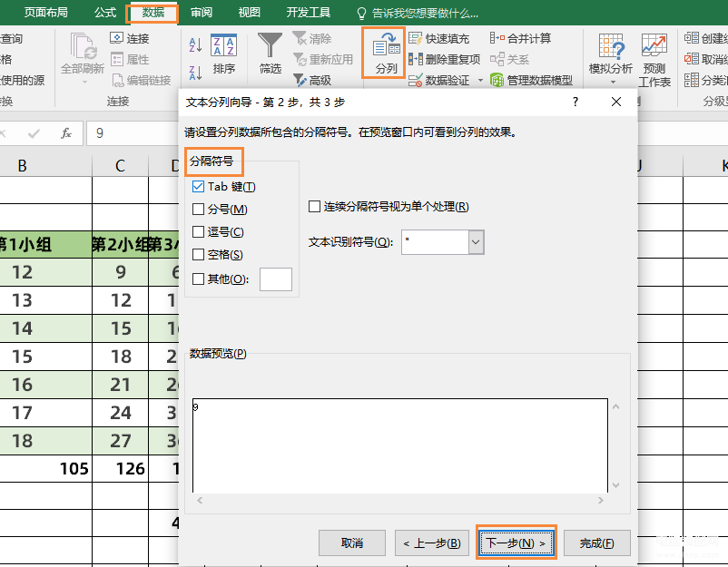Click preview vertical scrollbar up arrow
Image resolution: width=728 pixels, height=567 pixels.
[x=616, y=407]
